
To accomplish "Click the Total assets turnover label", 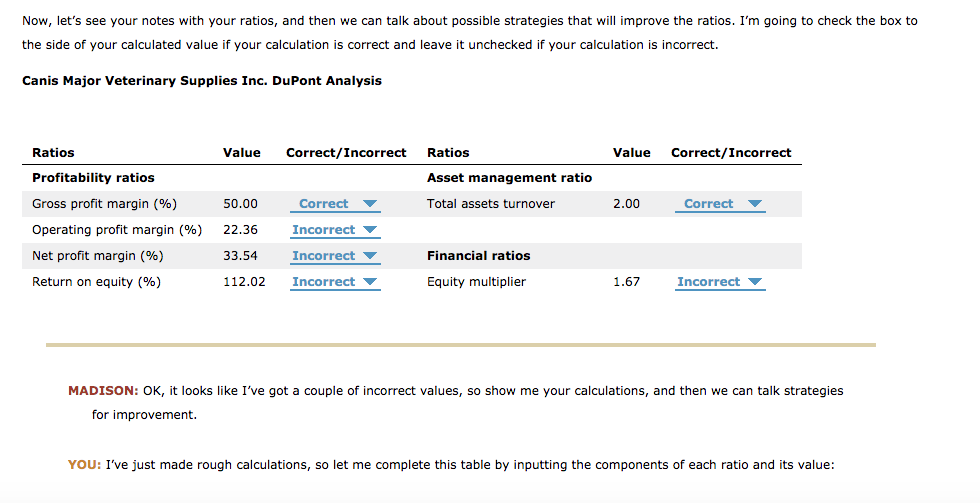I will 491,204.
